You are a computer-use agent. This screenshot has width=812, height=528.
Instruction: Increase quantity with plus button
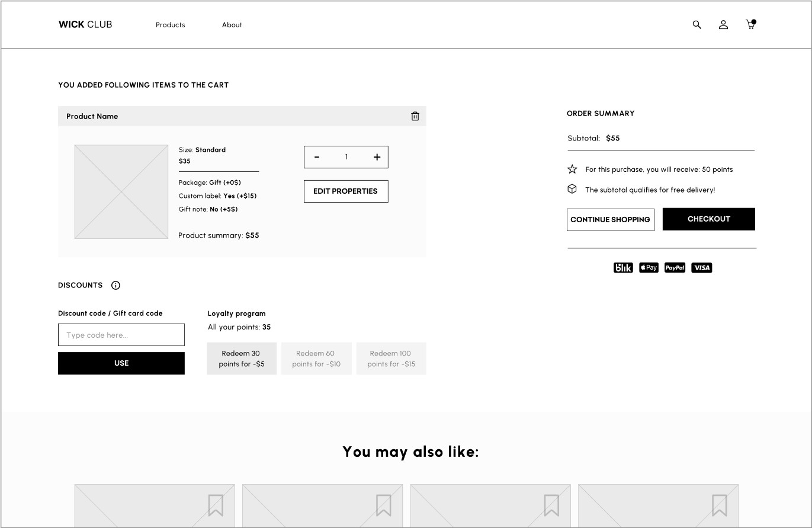377,157
